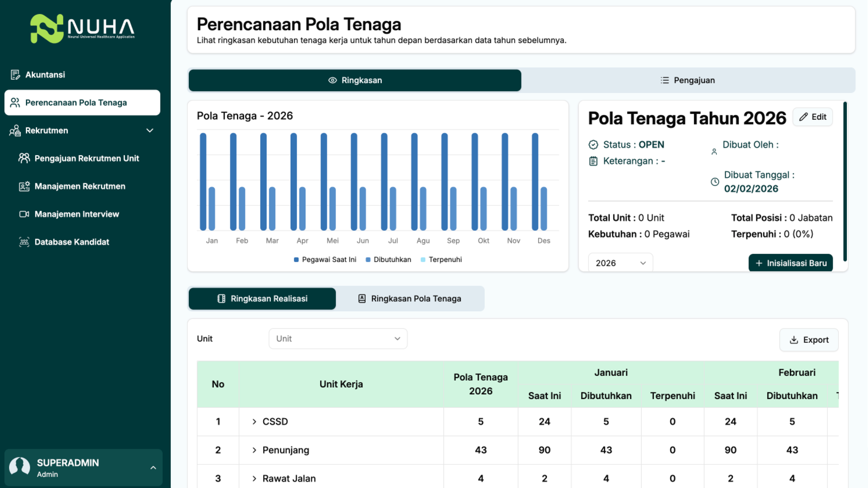Toggle Terpenuhi legend series

(x=441, y=260)
